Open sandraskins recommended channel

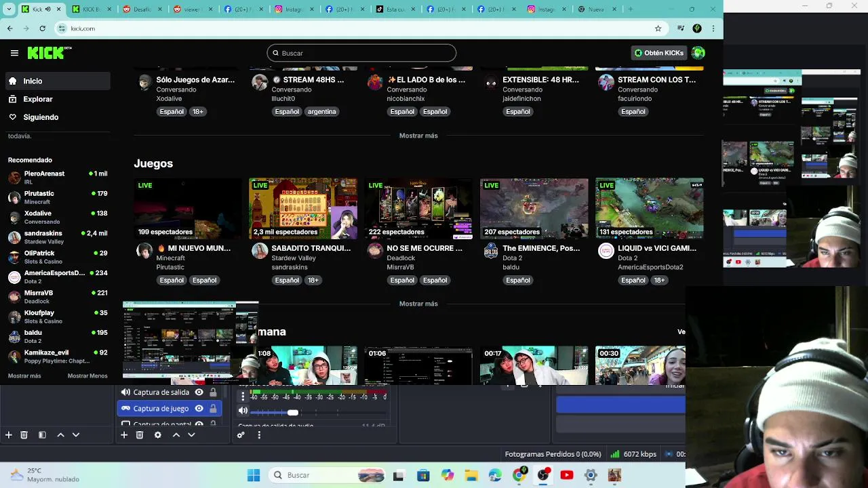click(x=58, y=237)
